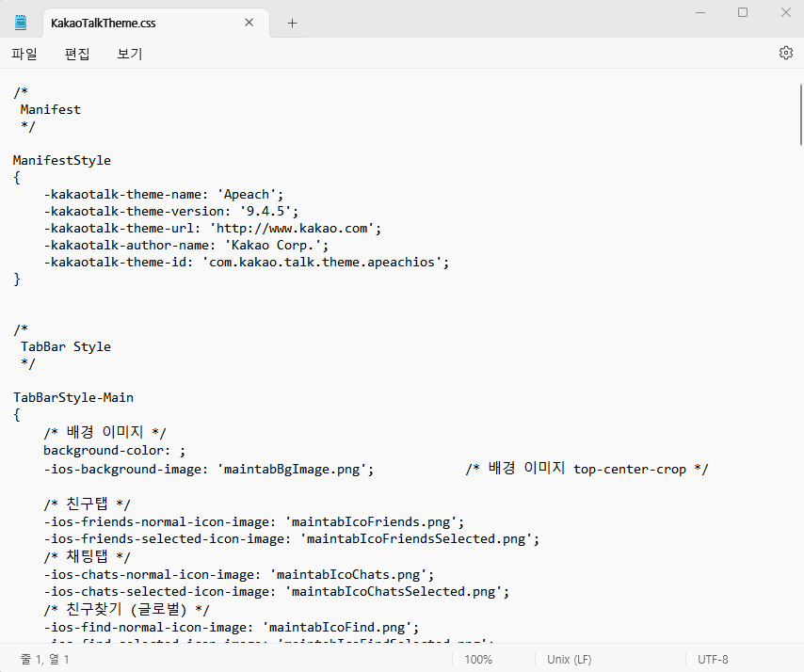Viewport: 804px width, 672px height.
Task: Click the 'TabBar Style' comment line
Action: pos(66,346)
